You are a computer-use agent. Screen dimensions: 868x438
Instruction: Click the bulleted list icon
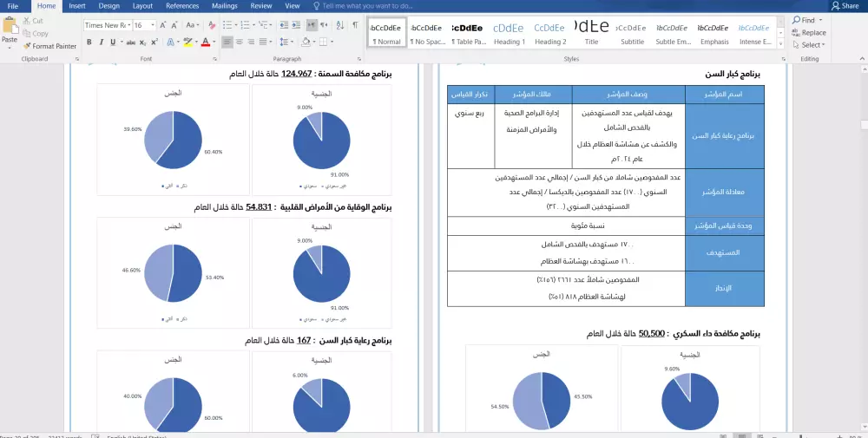[x=227, y=25]
